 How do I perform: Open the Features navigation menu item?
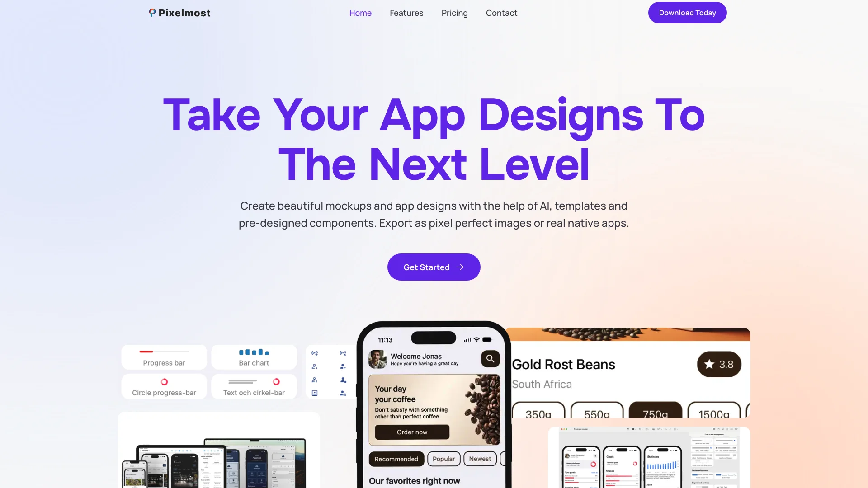tap(406, 13)
